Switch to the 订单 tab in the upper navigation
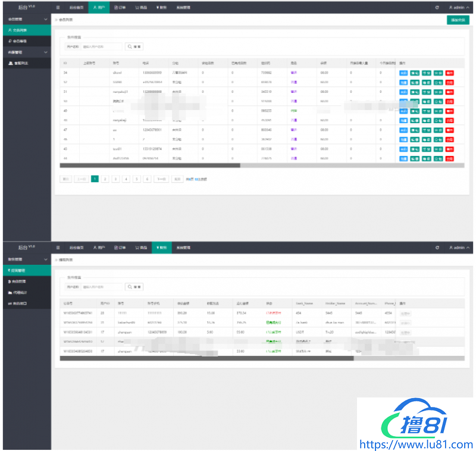The image size is (476, 451). tap(120, 8)
